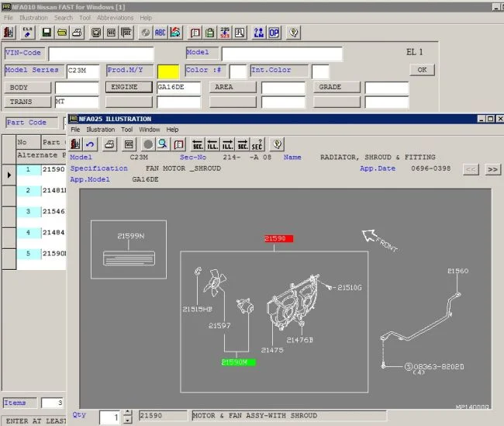The height and width of the screenshot is (426, 504).
Task: Click the eraser clear icon in main toolbar
Action: [28, 33]
